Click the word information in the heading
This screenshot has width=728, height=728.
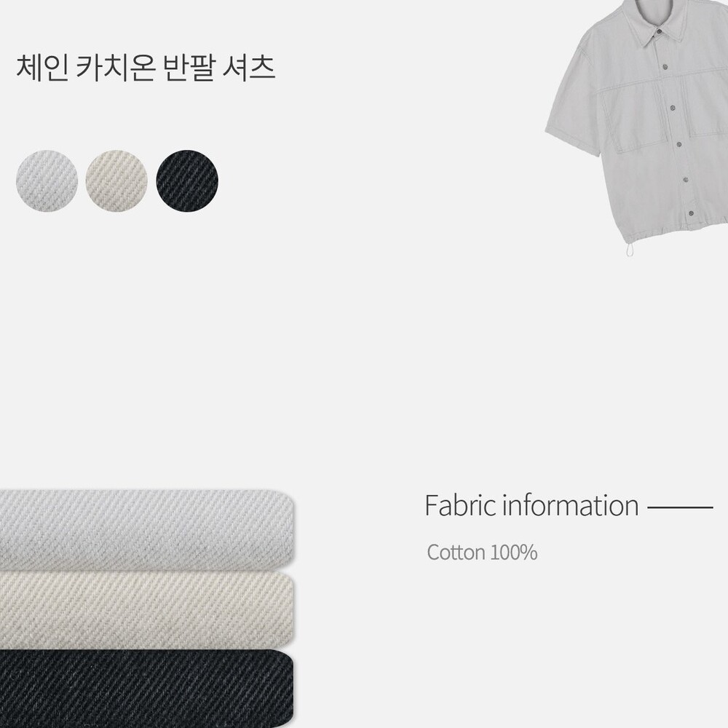571,506
